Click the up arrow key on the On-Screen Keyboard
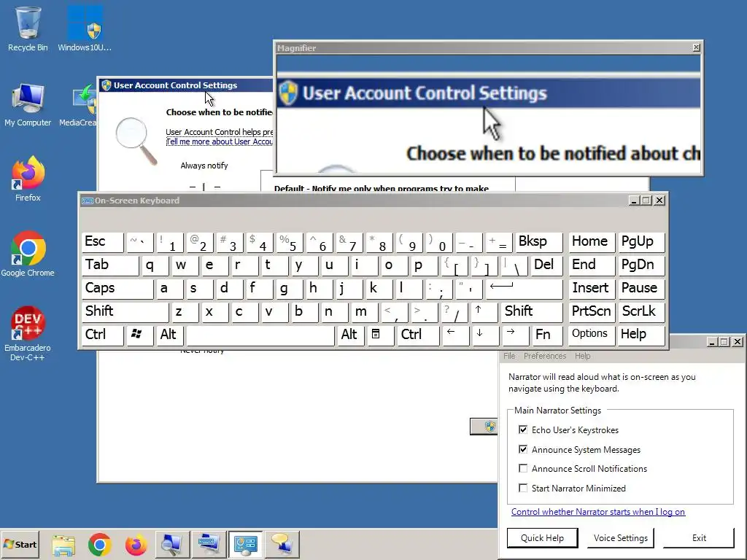Viewport: 747px width, 560px height. (484, 312)
